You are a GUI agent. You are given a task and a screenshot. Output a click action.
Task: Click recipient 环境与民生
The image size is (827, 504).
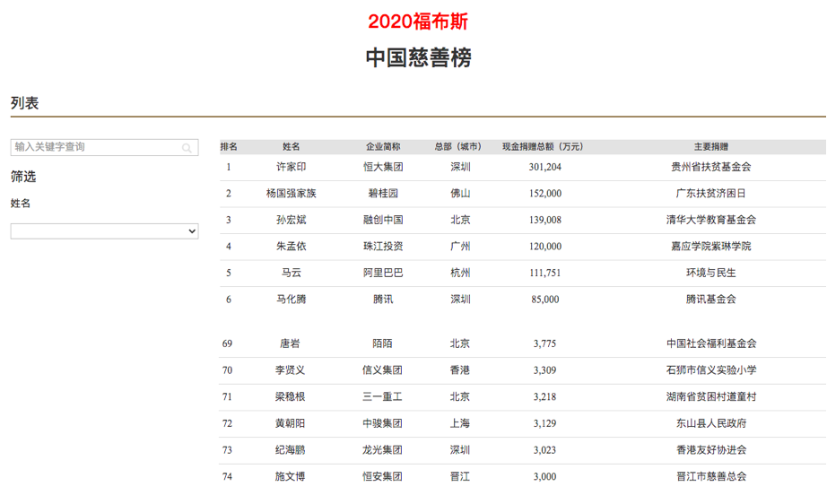711,273
